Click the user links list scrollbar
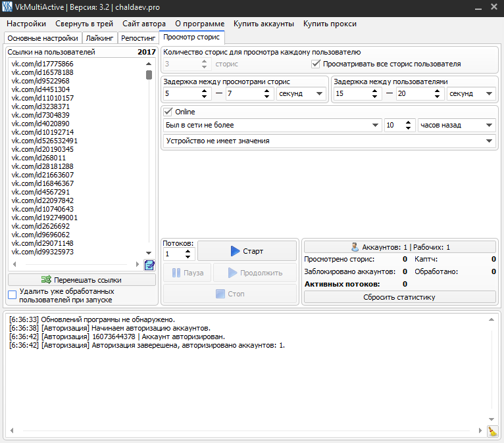504x443 pixels. (149, 158)
